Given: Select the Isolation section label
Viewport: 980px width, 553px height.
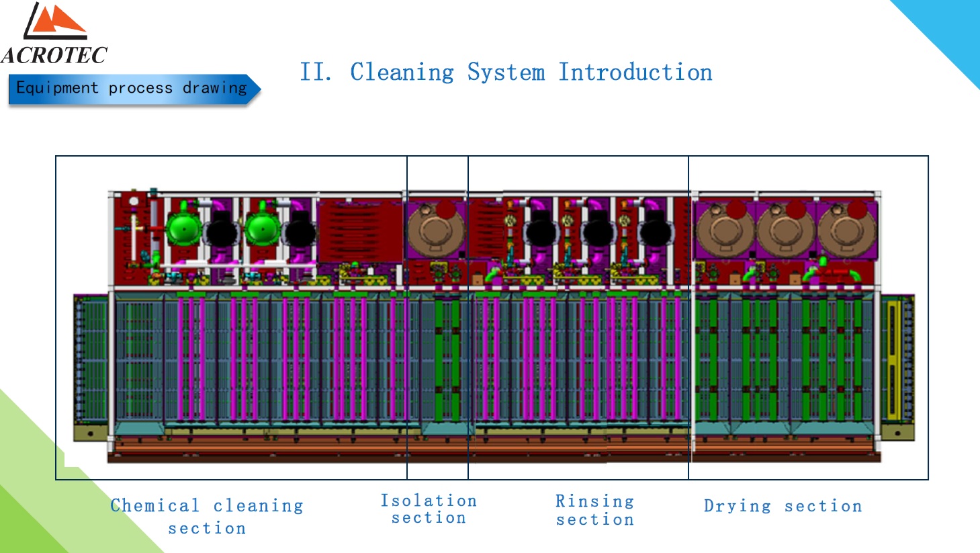Looking at the screenshot, I should (429, 509).
